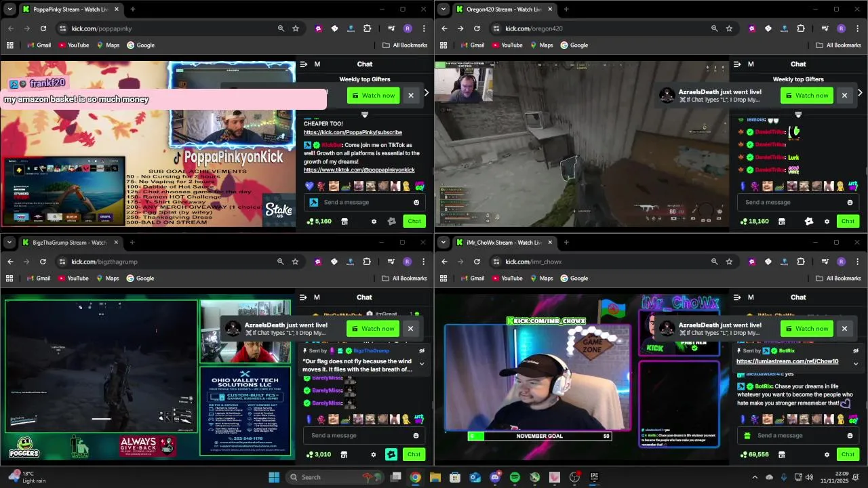Screen dimensions: 868x488
Task: Click the green Chat button in Oregon420 window
Action: coord(848,222)
